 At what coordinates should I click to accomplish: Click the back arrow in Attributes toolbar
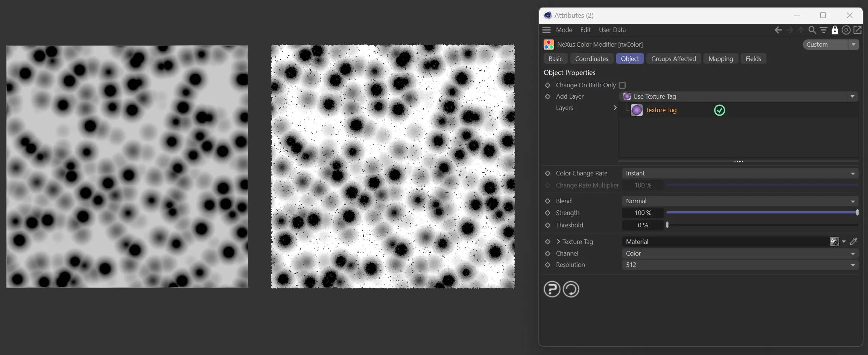click(778, 30)
